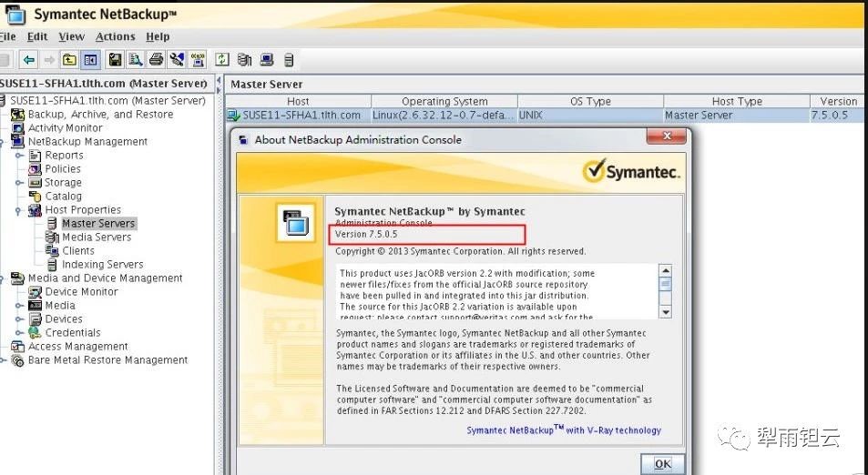This screenshot has width=868, height=475.
Task: Select the Media tree node
Action: (60, 305)
